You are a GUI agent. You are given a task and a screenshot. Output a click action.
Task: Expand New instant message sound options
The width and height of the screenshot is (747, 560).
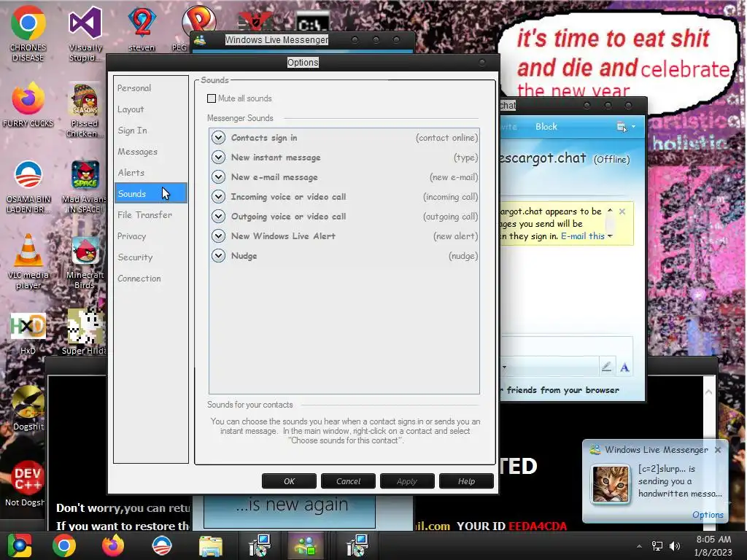pos(218,157)
